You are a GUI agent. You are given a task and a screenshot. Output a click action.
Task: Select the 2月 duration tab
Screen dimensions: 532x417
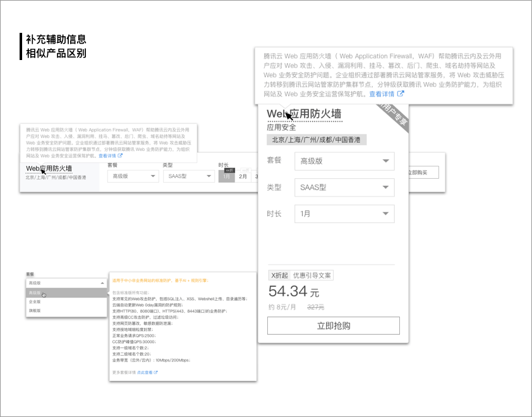[x=242, y=176]
